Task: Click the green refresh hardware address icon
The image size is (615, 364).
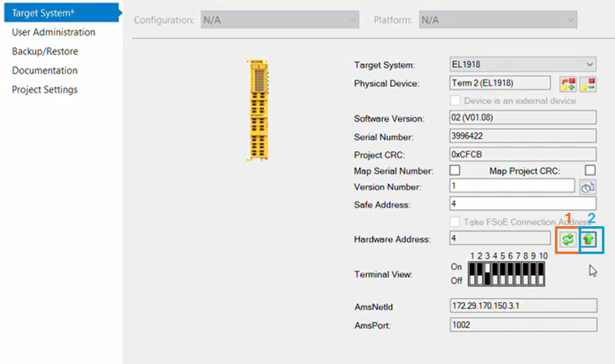Action: point(568,240)
